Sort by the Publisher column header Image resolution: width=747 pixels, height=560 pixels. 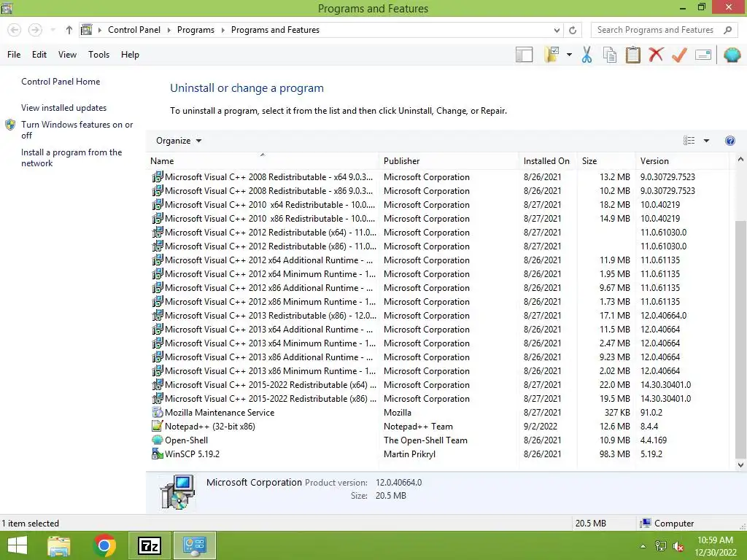point(449,161)
